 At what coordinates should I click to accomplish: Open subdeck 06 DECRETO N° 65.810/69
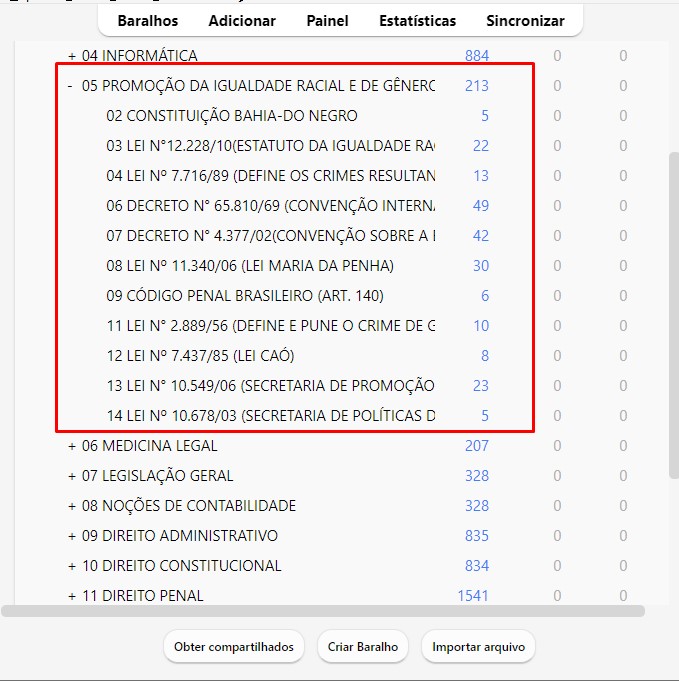pyautogui.click(x=270, y=206)
